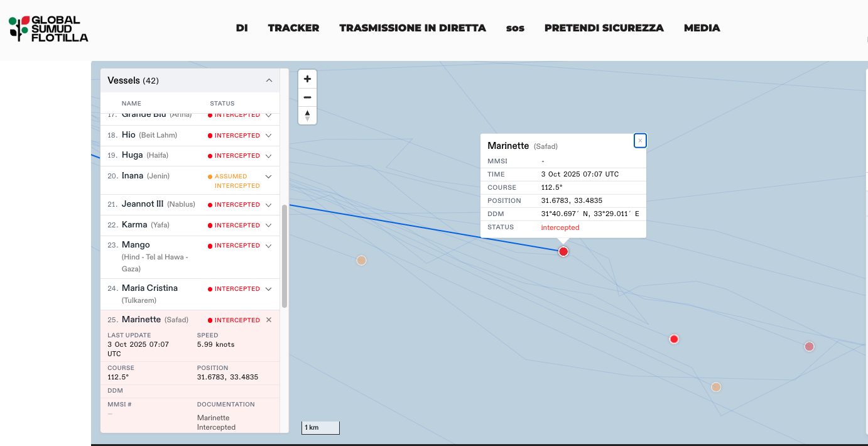Expand Jeannot III vessel row chevron
This screenshot has width=868, height=446.
point(269,205)
